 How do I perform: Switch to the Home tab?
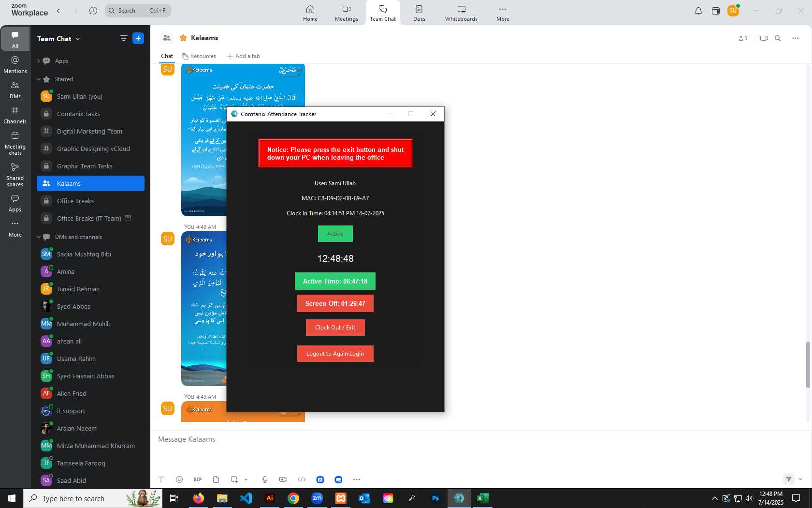(x=310, y=13)
